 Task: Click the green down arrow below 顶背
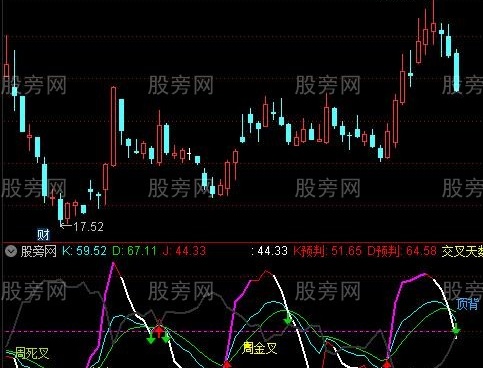tap(456, 330)
